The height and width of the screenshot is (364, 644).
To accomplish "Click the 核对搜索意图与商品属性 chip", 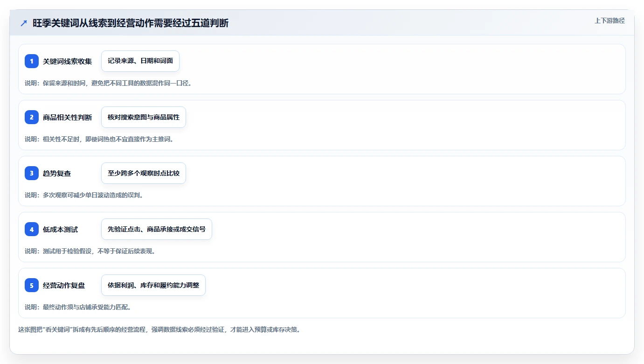I will pyautogui.click(x=144, y=117).
